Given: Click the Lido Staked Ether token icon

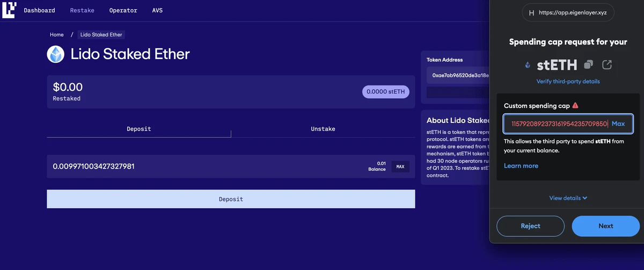Looking at the screenshot, I should tap(56, 54).
